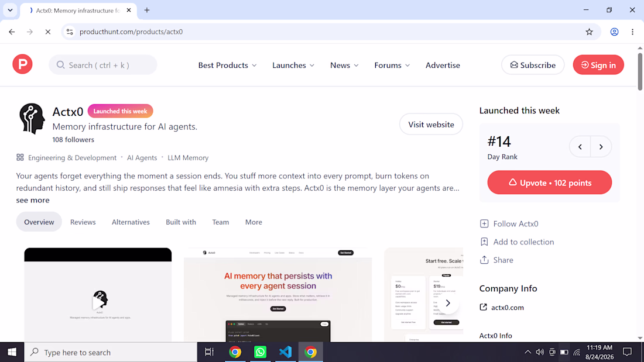
Task: Select the Overview tab
Action: [39, 222]
